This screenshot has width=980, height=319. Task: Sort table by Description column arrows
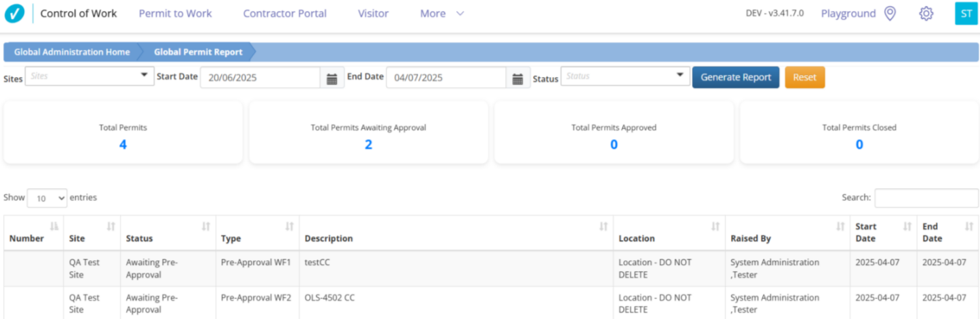(x=603, y=226)
